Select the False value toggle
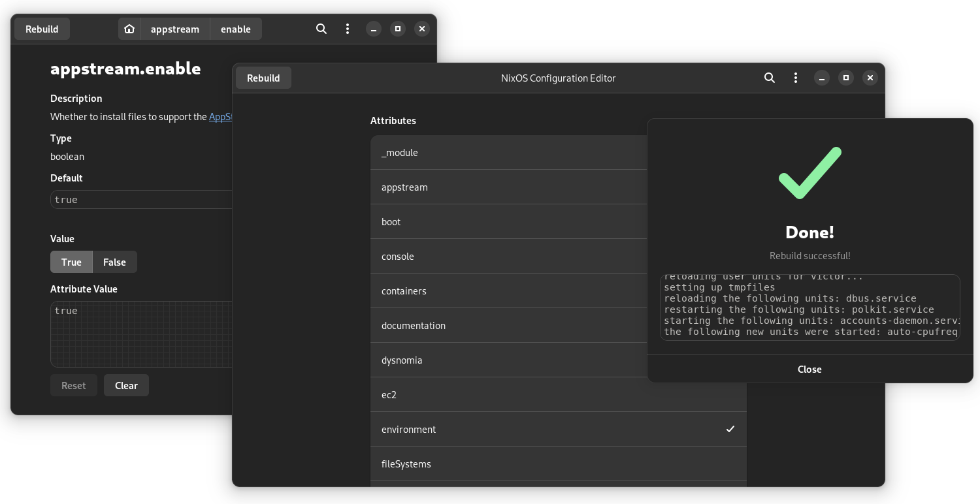The height and width of the screenshot is (504, 980). pos(114,262)
